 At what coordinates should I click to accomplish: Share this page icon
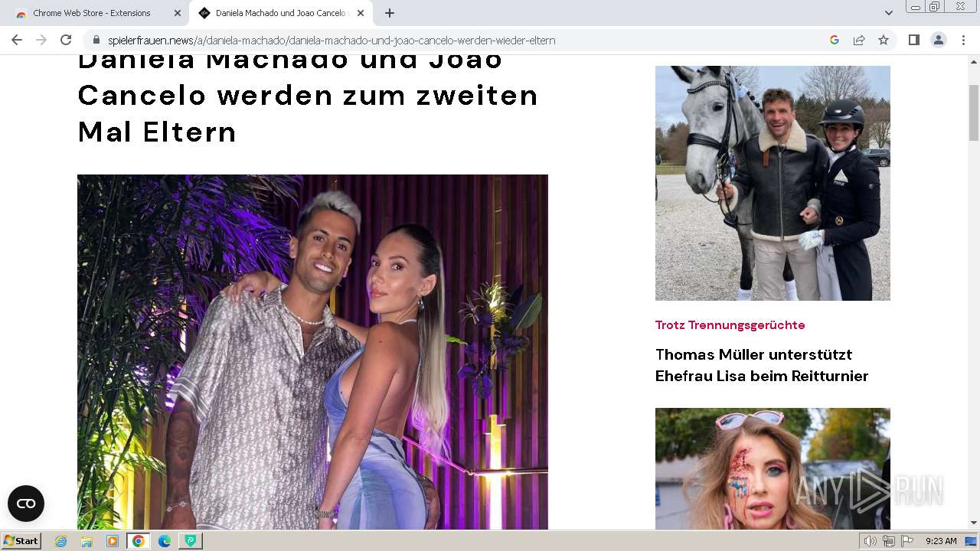(859, 40)
